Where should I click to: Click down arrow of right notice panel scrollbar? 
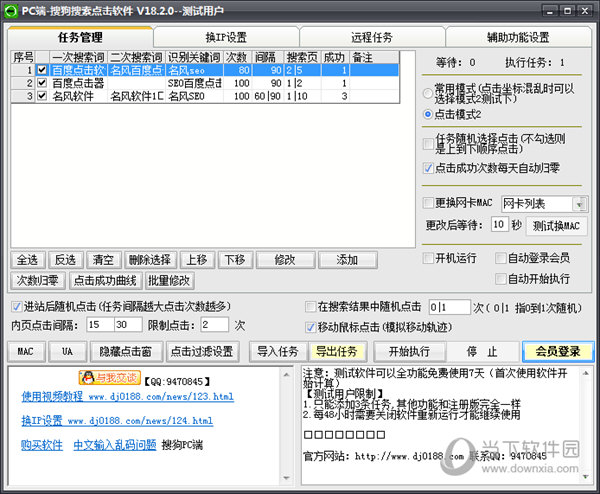pos(586,477)
